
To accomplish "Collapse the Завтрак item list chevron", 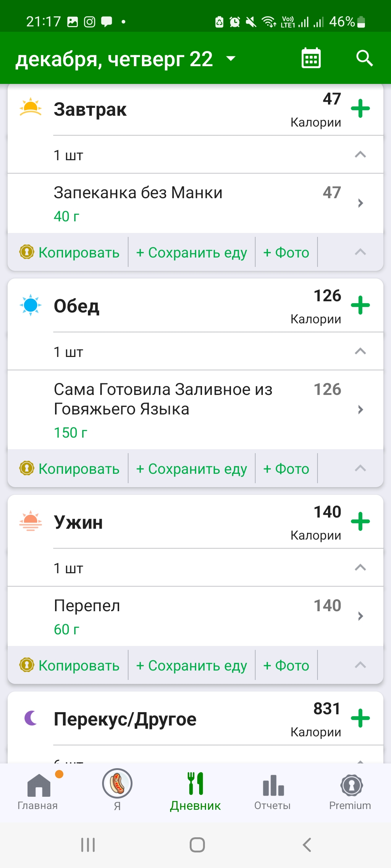I will point(360,155).
